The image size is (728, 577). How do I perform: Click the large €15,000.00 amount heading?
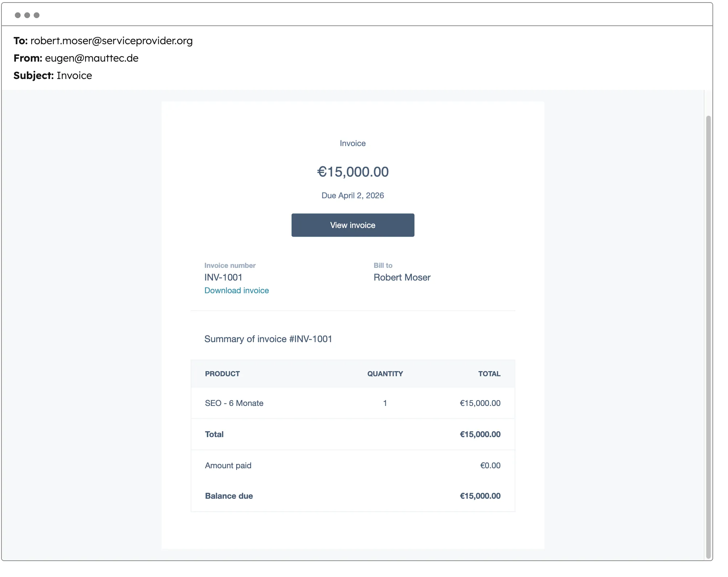[x=352, y=171]
